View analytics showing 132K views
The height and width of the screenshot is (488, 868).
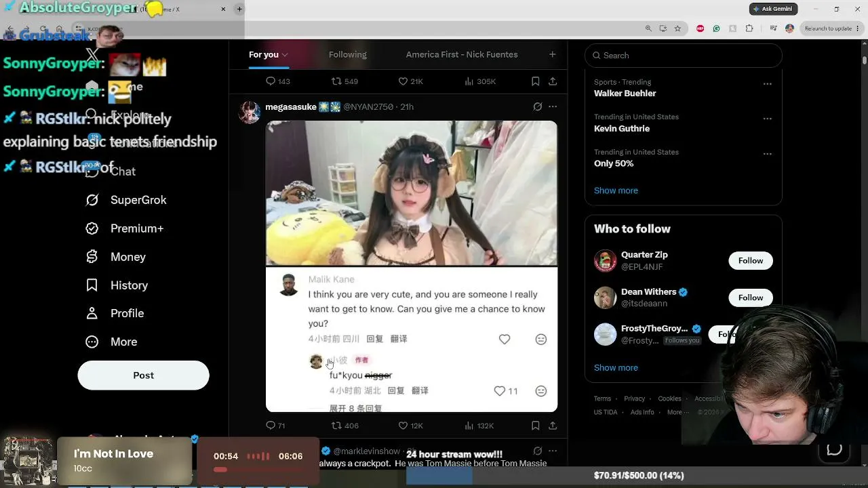(x=469, y=426)
